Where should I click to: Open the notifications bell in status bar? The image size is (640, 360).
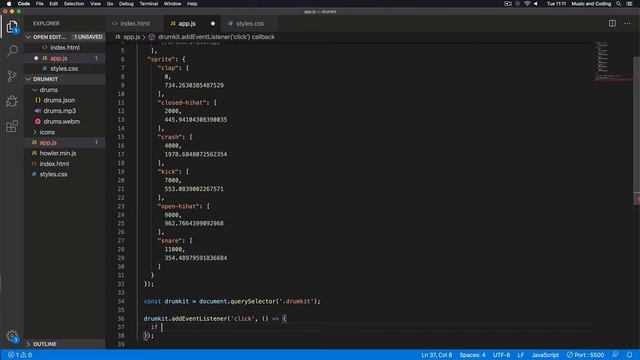point(629,355)
